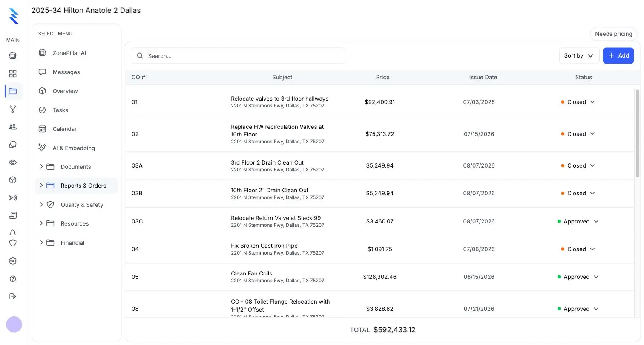
Task: Click the Status column header
Action: (584, 77)
